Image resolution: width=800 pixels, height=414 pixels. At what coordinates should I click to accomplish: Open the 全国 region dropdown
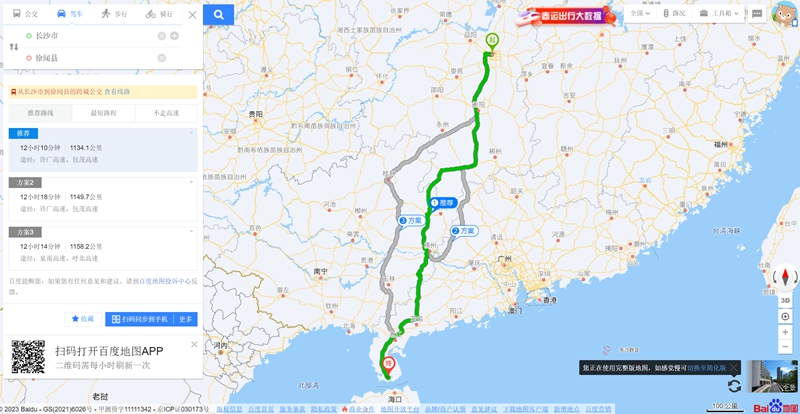point(640,14)
